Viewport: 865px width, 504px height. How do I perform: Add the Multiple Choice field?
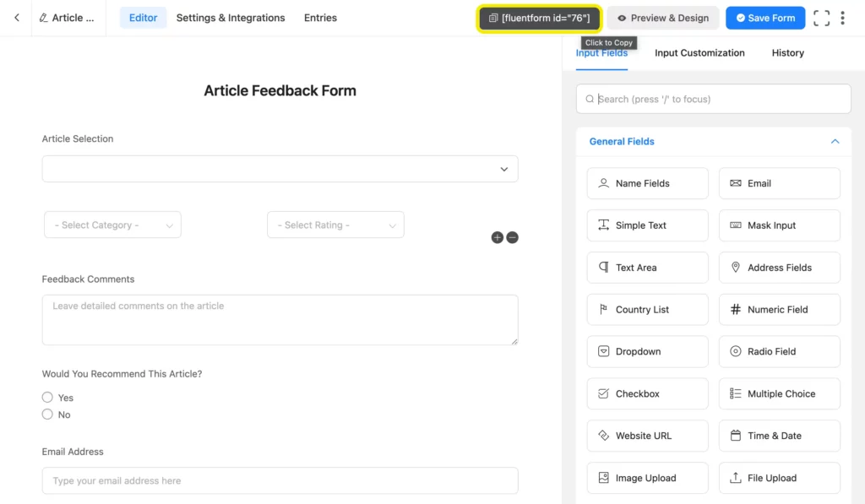pyautogui.click(x=780, y=393)
